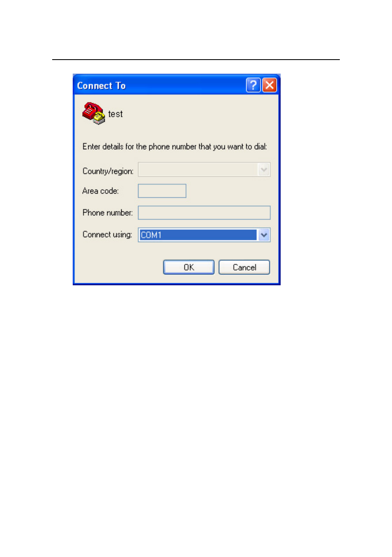Viewport: 392px width, 557px height.
Task: Click the horizontal rule above the dialog
Action: tap(196, 60)
